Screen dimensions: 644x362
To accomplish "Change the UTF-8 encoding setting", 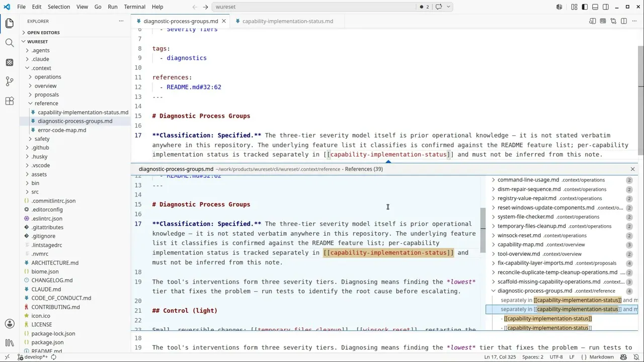I will click(556, 357).
